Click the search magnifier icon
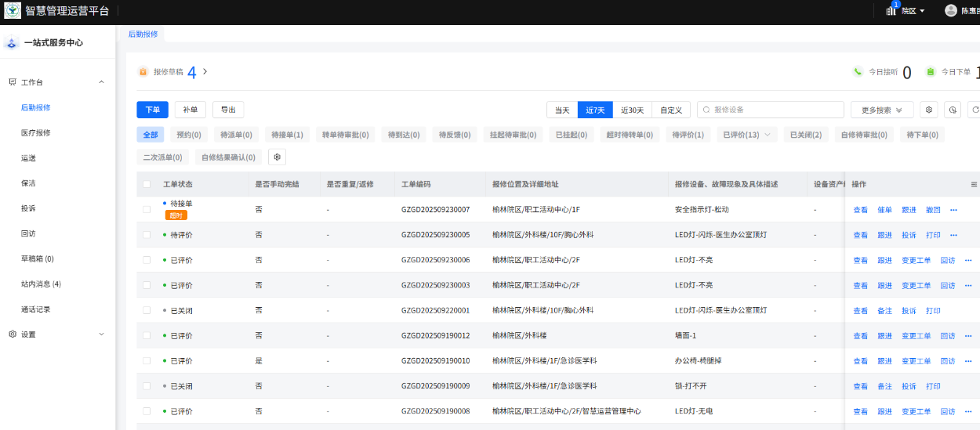Viewport: 980px width, 430px height. (707, 110)
